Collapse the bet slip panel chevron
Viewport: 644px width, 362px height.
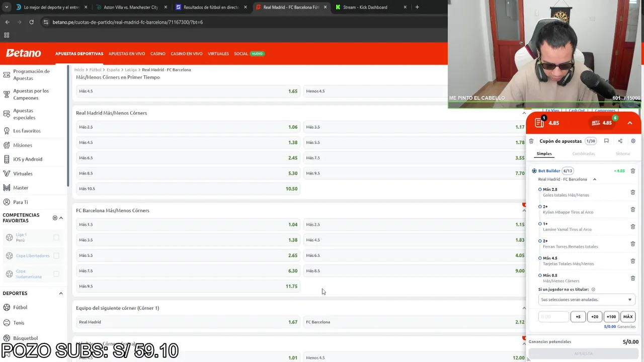(x=629, y=123)
